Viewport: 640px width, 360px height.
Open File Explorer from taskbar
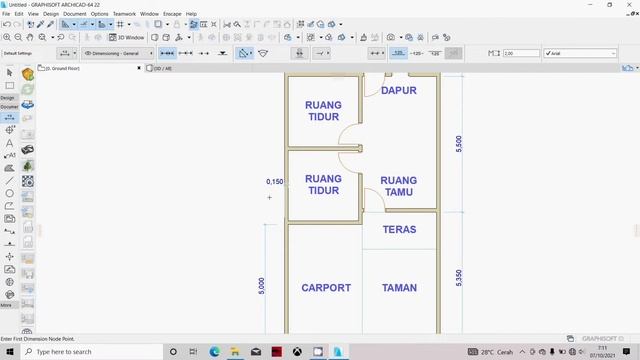click(235, 352)
